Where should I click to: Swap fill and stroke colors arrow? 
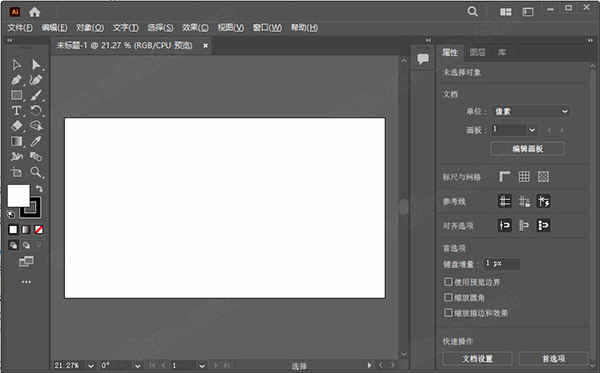39,188
